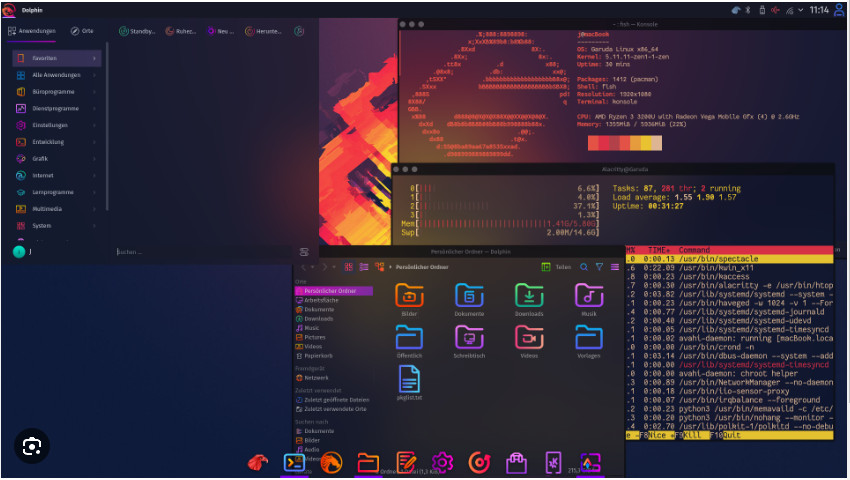Click the launcher search field Suchen
Image resolution: width=850 pixels, height=480 pixels.
click(205, 252)
